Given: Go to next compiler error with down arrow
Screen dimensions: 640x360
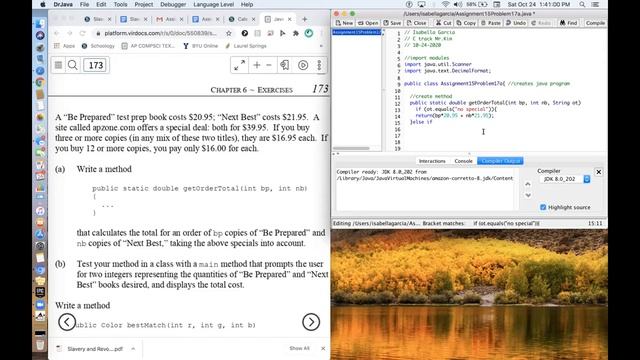Looking at the screenshot, I should click(x=528, y=195).
